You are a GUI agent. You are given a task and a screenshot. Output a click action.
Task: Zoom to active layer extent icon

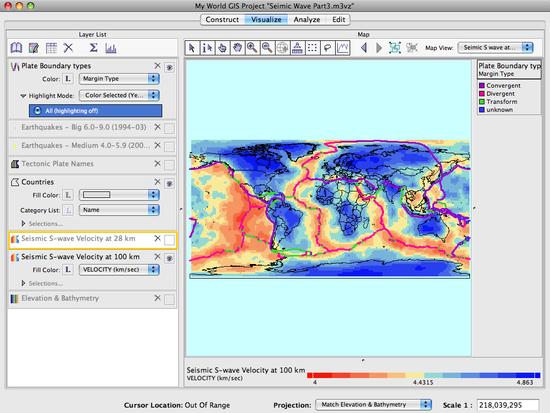[412, 47]
